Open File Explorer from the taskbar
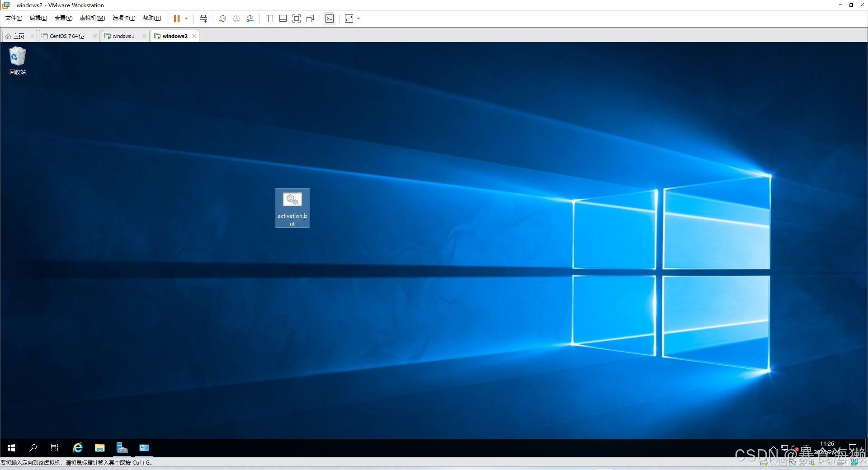The image size is (868, 470). click(x=100, y=448)
